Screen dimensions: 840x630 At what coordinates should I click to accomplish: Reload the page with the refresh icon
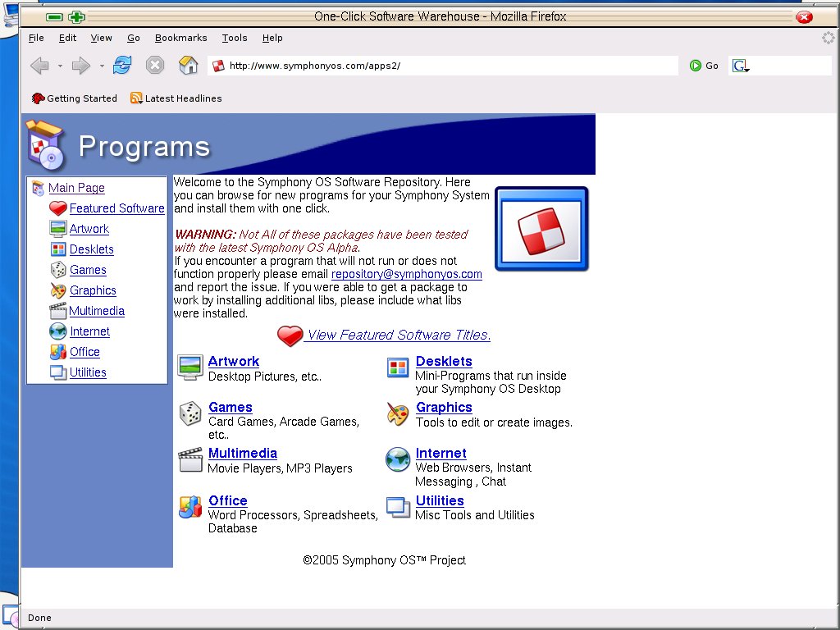coord(122,66)
